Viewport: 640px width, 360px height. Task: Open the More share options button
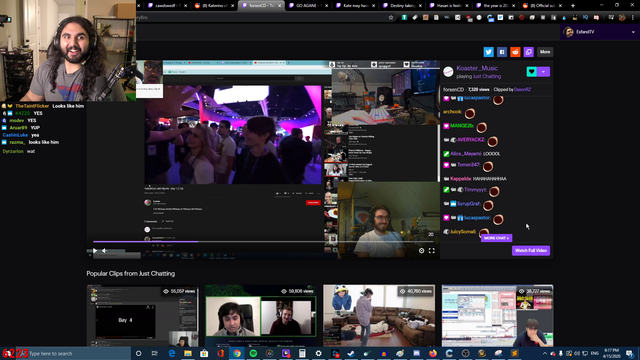pos(545,52)
